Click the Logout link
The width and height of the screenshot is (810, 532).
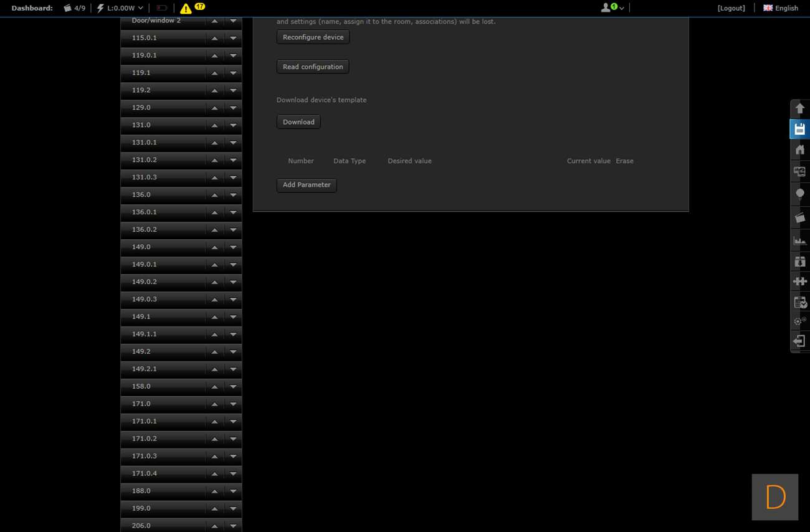731,8
